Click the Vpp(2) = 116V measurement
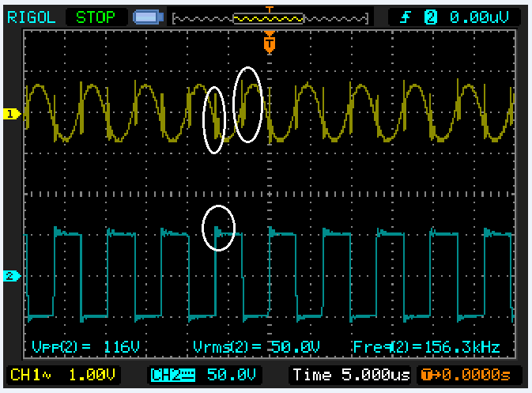 [x=85, y=347]
